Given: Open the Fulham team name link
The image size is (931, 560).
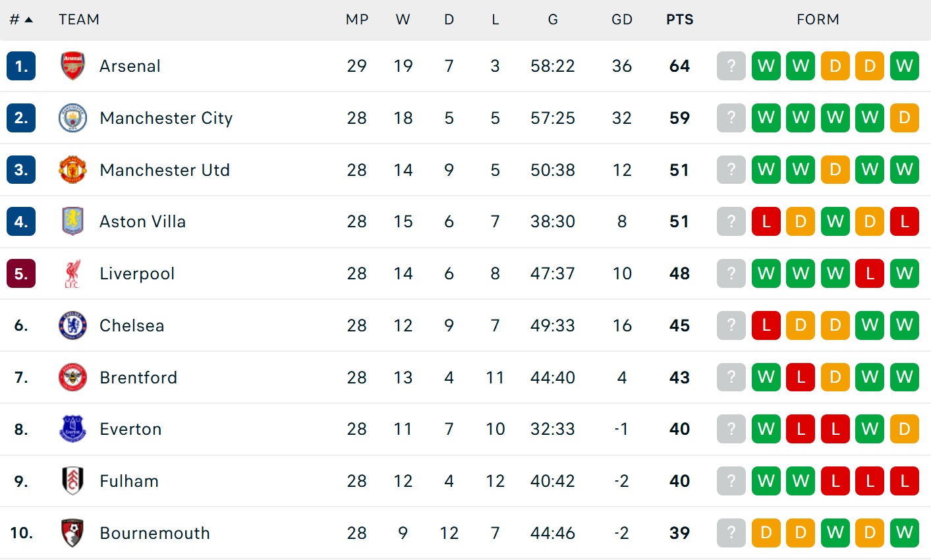Looking at the screenshot, I should point(129,481).
